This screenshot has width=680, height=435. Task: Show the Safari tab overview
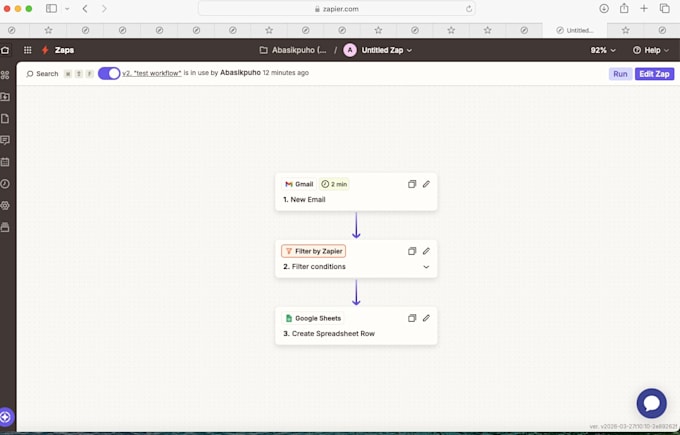click(664, 8)
